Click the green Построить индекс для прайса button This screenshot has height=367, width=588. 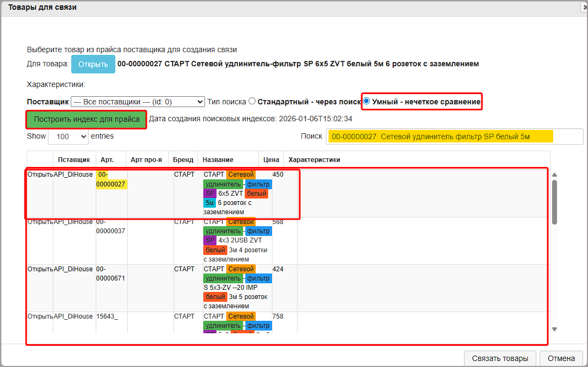86,119
